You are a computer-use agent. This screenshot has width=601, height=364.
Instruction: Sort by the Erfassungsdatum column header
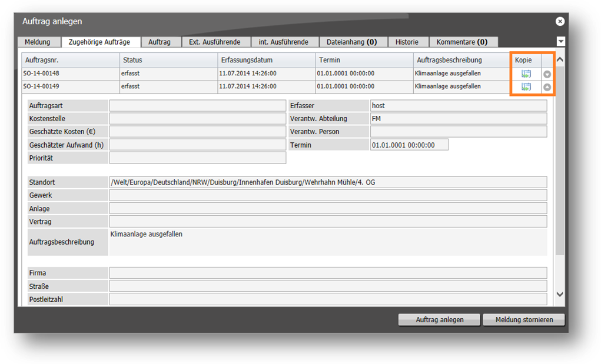267,60
